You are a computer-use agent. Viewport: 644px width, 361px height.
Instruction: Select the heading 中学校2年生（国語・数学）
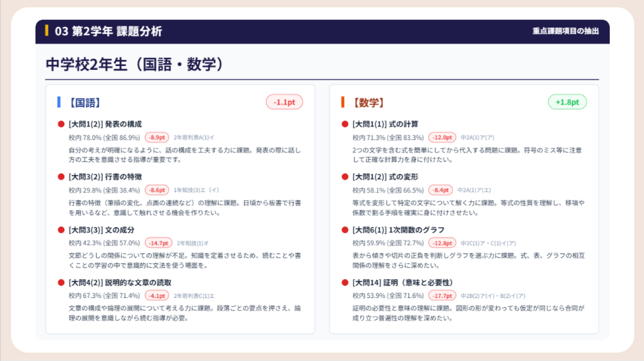135,64
